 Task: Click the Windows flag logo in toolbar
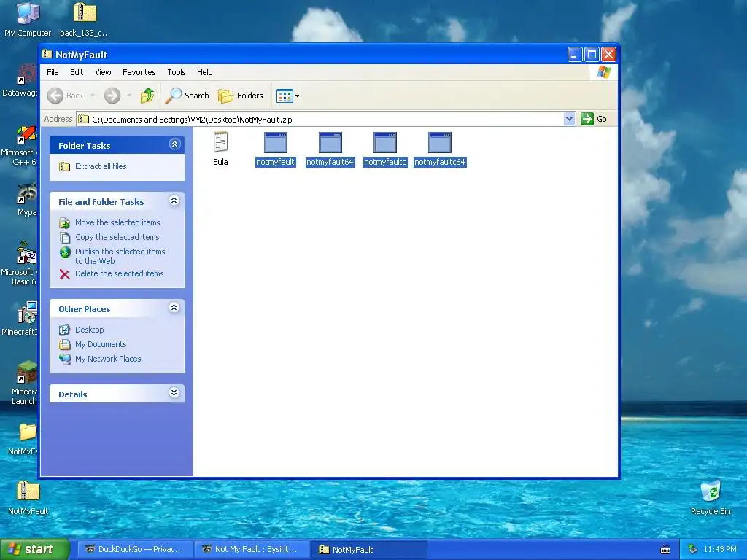(x=603, y=72)
